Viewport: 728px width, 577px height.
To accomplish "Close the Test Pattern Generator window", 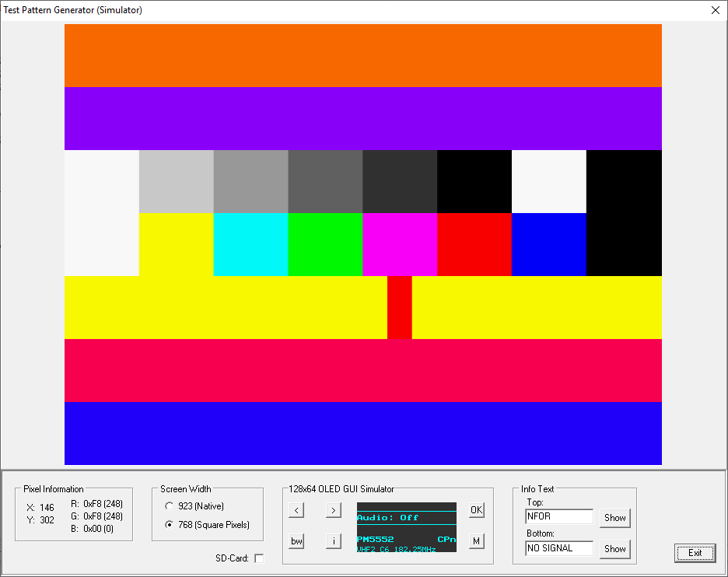I will click(716, 10).
